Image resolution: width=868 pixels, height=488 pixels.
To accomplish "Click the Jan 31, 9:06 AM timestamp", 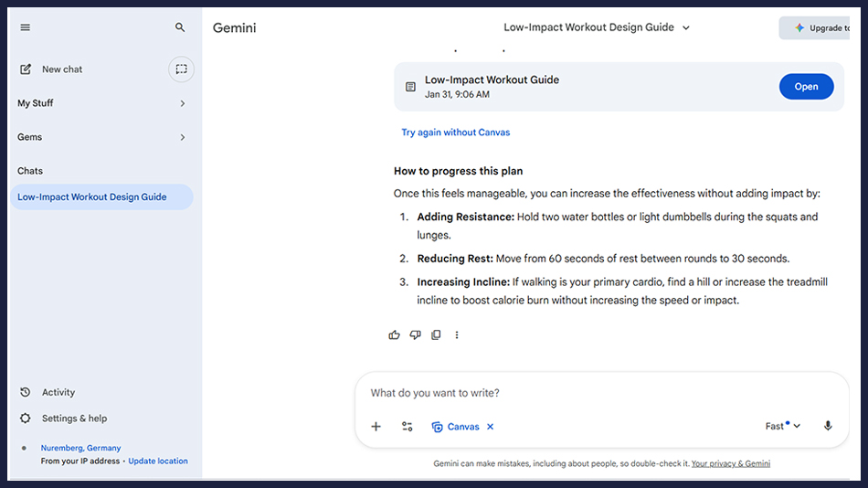I will tap(457, 95).
